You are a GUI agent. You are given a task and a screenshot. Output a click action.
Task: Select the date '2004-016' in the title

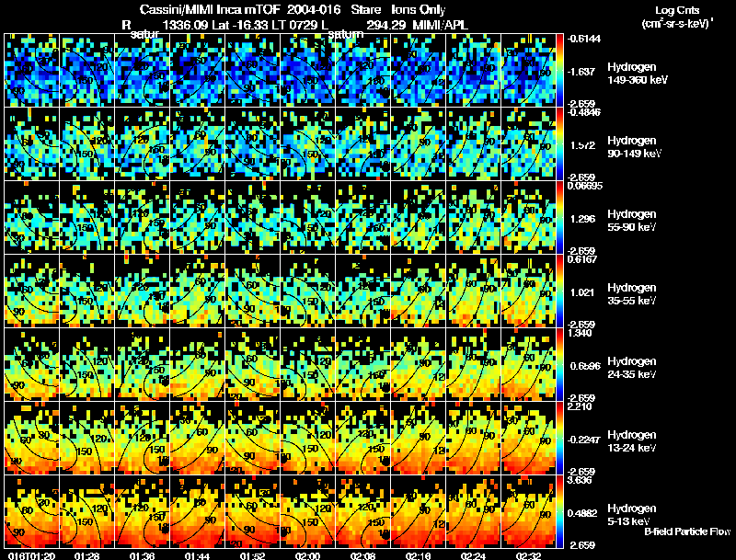point(313,10)
